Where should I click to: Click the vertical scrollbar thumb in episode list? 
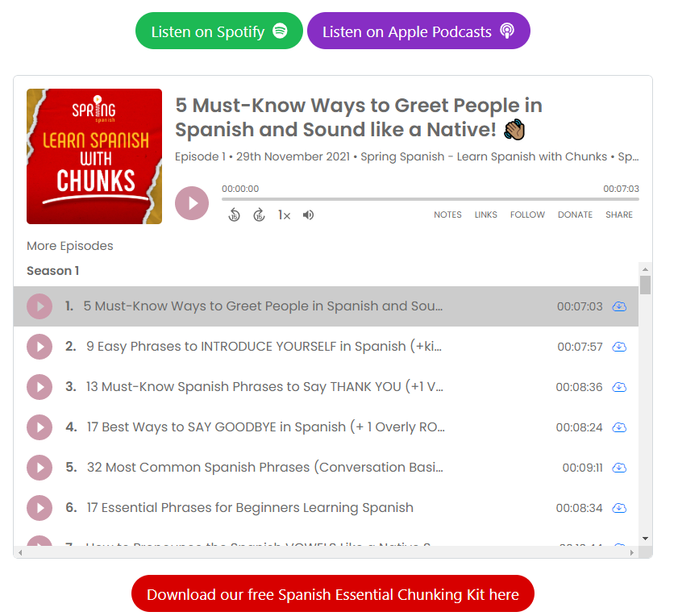coord(645,285)
